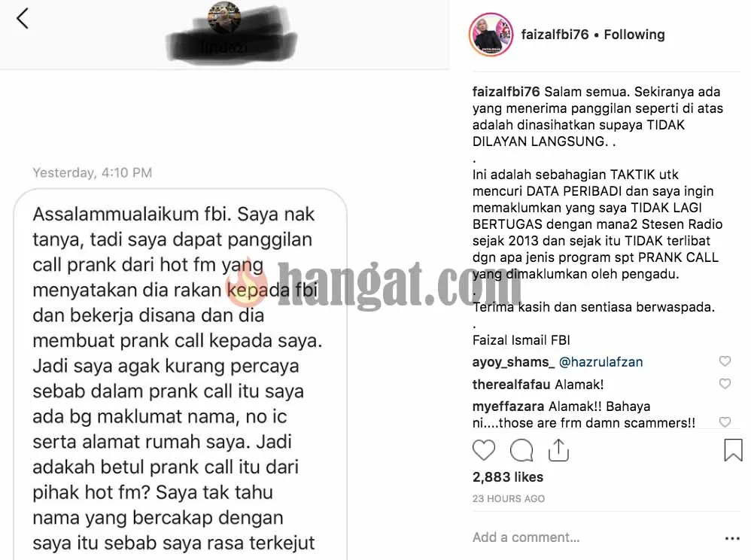
Task: Like ayoy_shams_ comment heart
Action: pyautogui.click(x=725, y=361)
